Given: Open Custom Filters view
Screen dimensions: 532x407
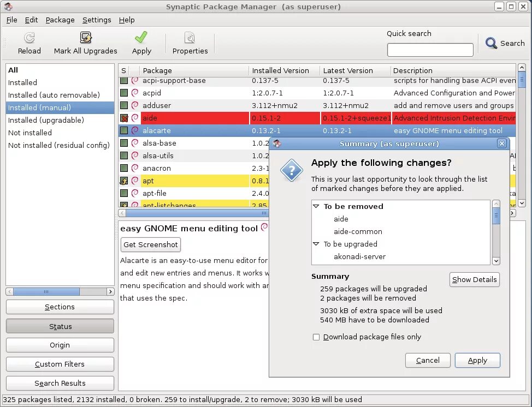Looking at the screenshot, I should point(60,364).
